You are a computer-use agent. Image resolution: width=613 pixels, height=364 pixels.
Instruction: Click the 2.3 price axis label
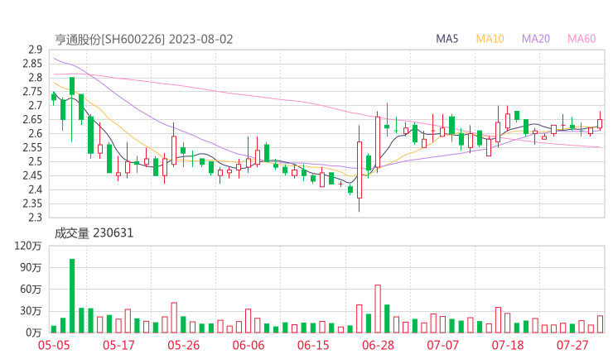coord(35,218)
